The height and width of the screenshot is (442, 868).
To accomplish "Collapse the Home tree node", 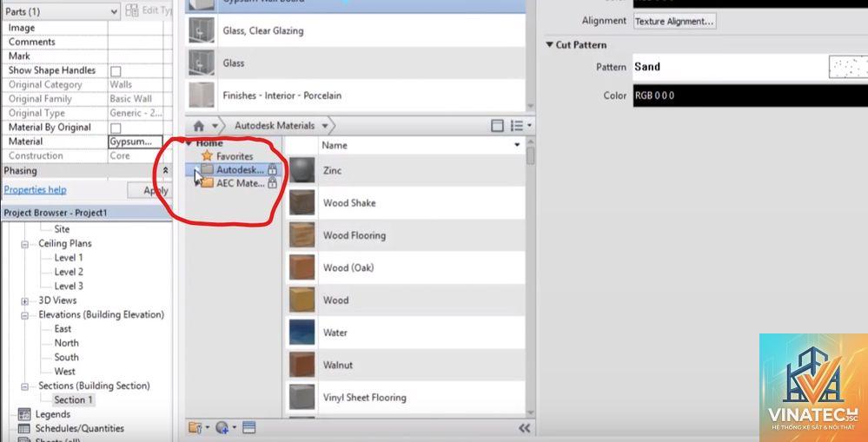I will [189, 143].
